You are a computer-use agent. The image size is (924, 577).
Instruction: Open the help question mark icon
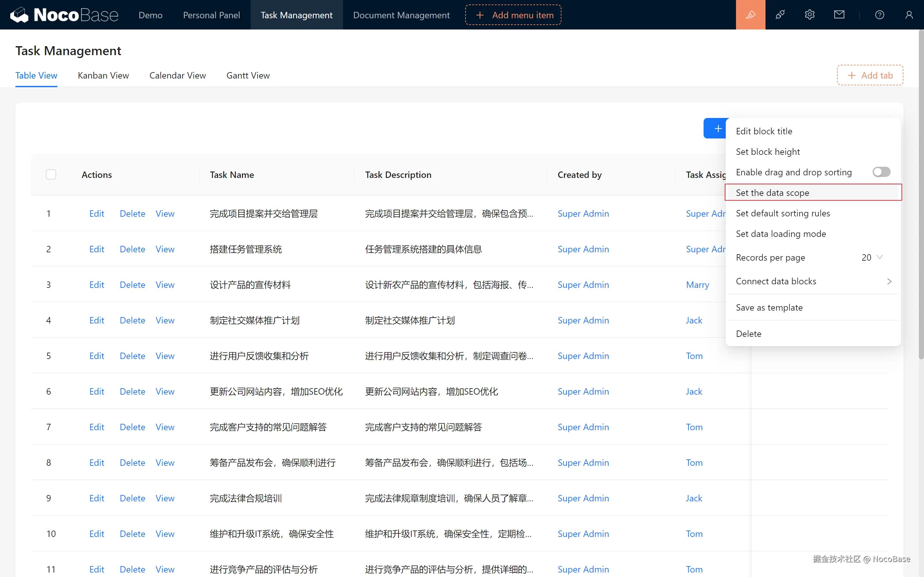(x=879, y=15)
